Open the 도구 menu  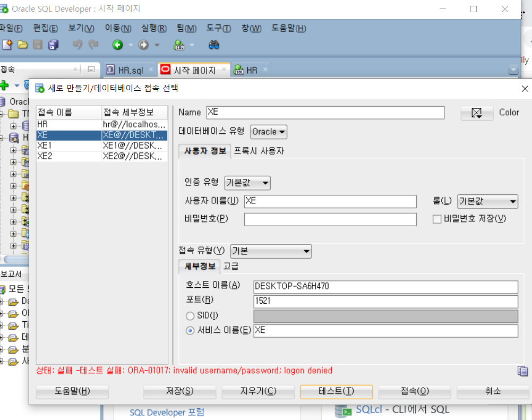coord(219,28)
